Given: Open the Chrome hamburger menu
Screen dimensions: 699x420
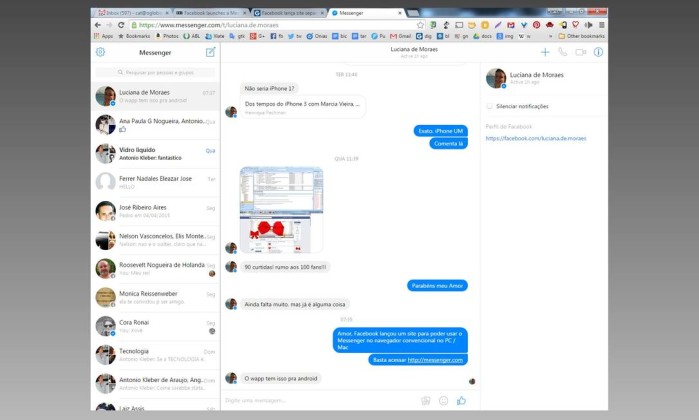Looking at the screenshot, I should click(x=601, y=25).
